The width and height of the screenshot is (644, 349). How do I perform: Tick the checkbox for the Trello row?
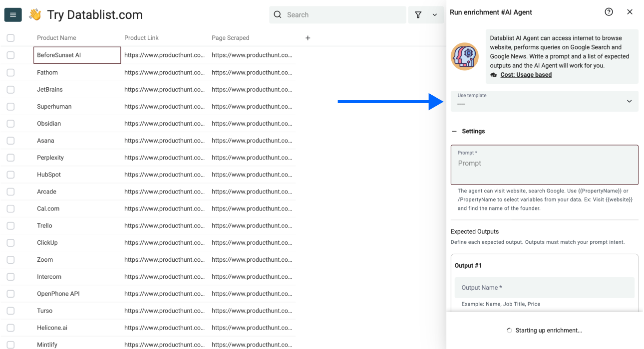pos(10,226)
